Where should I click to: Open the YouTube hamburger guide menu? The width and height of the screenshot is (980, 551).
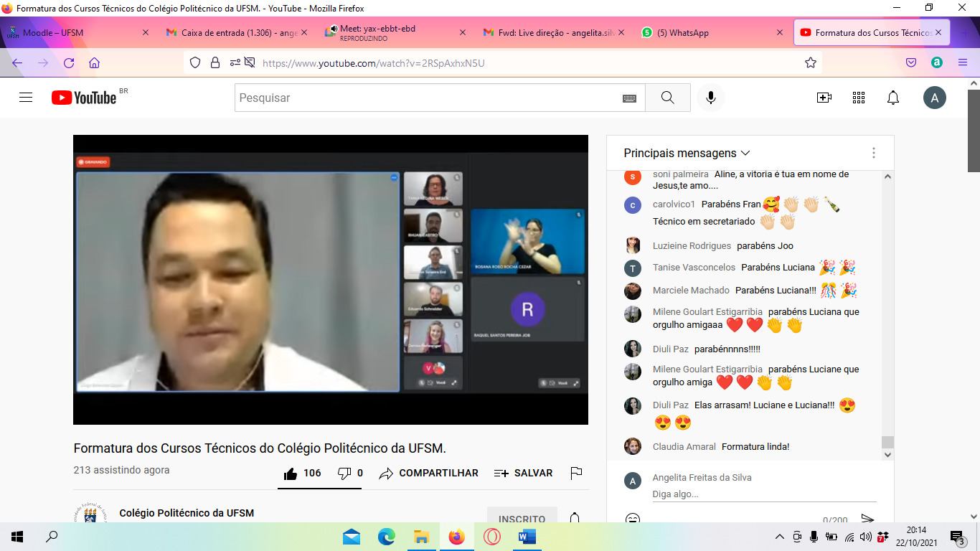(26, 98)
